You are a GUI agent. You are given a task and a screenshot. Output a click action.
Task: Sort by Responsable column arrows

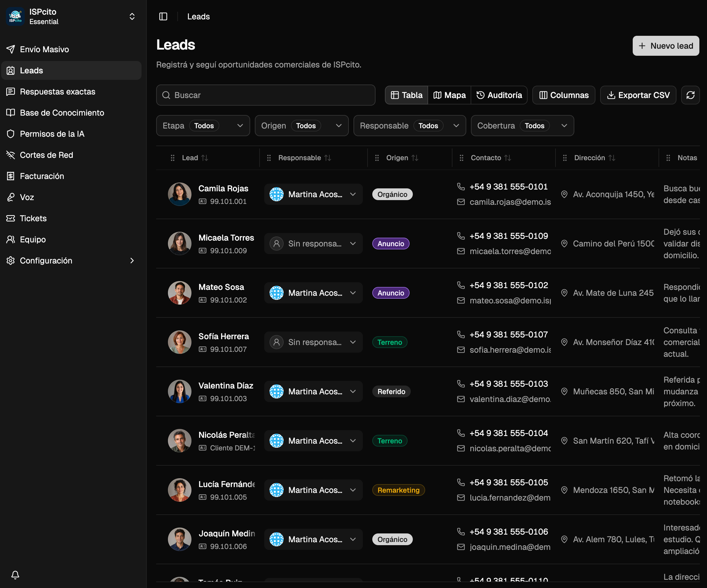pyautogui.click(x=328, y=158)
